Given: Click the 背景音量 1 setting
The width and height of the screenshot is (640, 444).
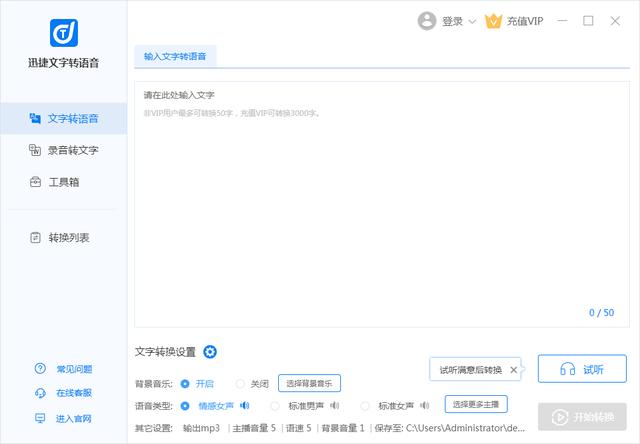Looking at the screenshot, I should [343, 428].
